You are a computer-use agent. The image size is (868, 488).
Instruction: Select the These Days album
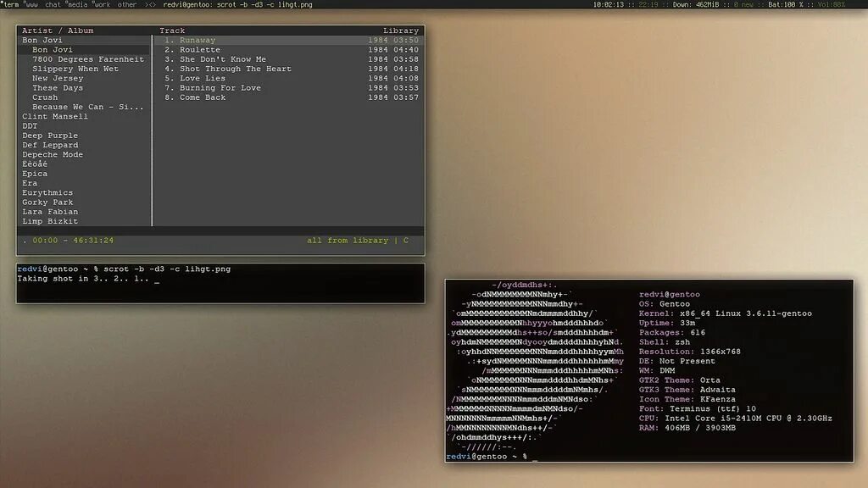(x=84, y=87)
